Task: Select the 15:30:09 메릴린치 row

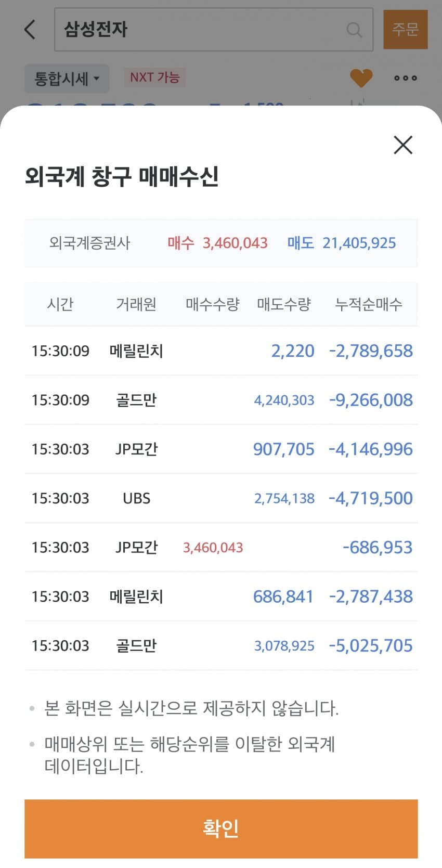Action: 221,351
